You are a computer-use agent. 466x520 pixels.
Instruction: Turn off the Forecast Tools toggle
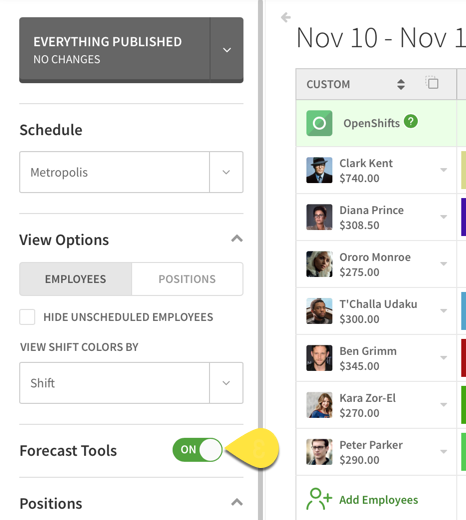point(197,450)
